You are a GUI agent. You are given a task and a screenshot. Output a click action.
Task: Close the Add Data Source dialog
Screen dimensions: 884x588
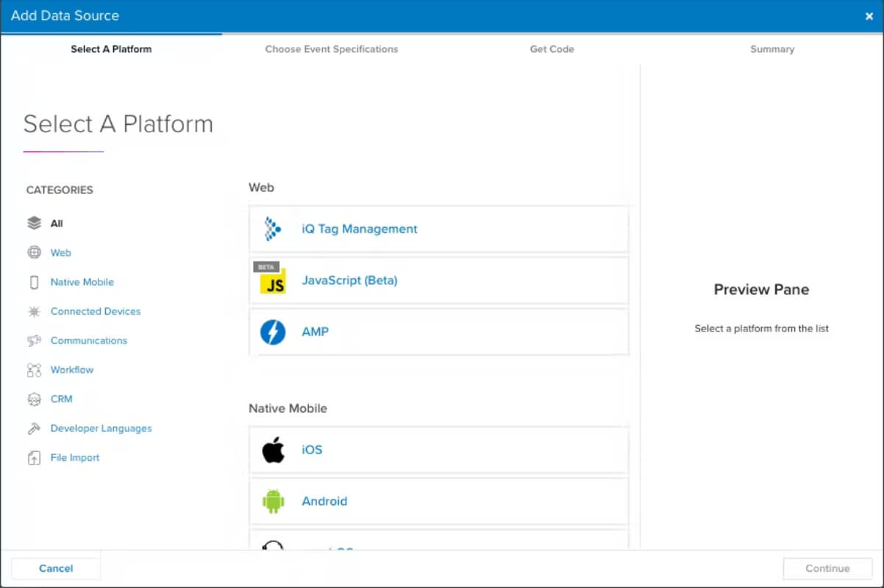pos(869,16)
